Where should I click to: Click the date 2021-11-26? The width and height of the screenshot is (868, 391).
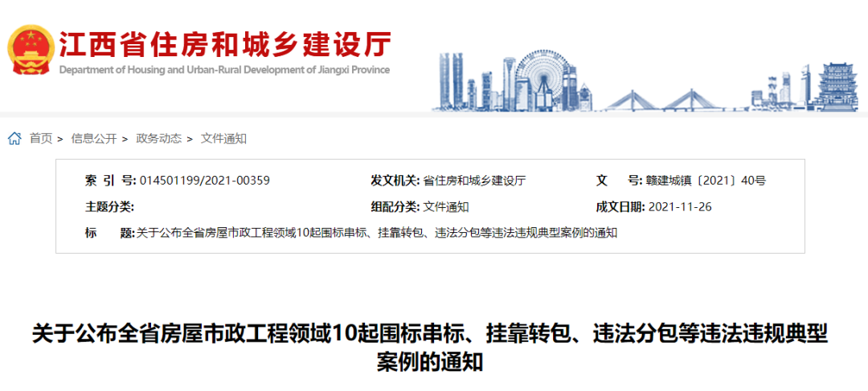click(679, 207)
